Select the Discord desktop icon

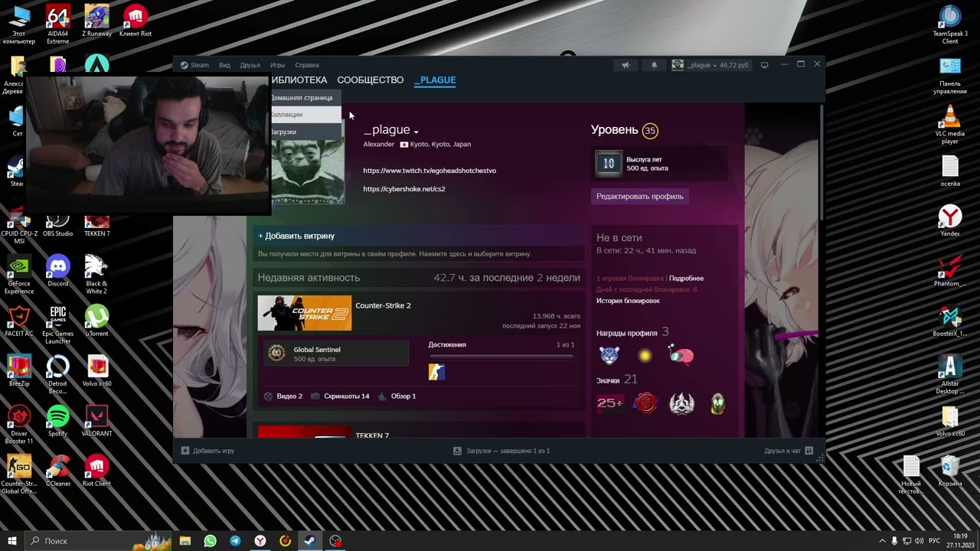pos(58,271)
